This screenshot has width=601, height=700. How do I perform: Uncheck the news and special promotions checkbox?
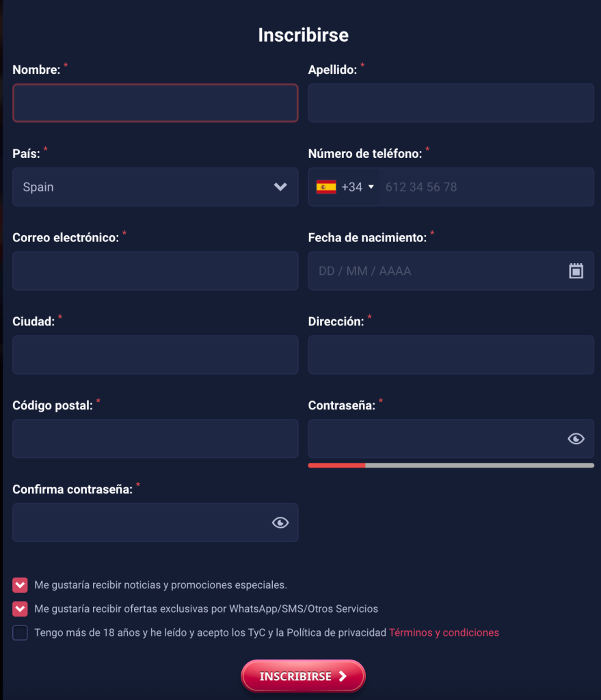(x=20, y=585)
